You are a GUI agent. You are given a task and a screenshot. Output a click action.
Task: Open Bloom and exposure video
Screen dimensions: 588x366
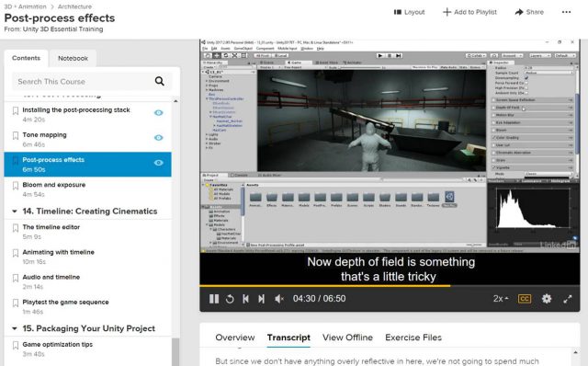point(54,185)
